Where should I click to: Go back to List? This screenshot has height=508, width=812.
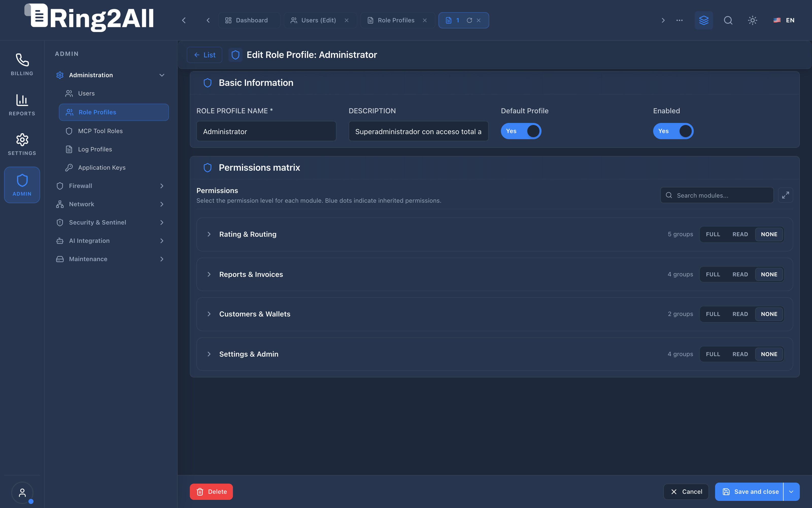click(x=204, y=55)
